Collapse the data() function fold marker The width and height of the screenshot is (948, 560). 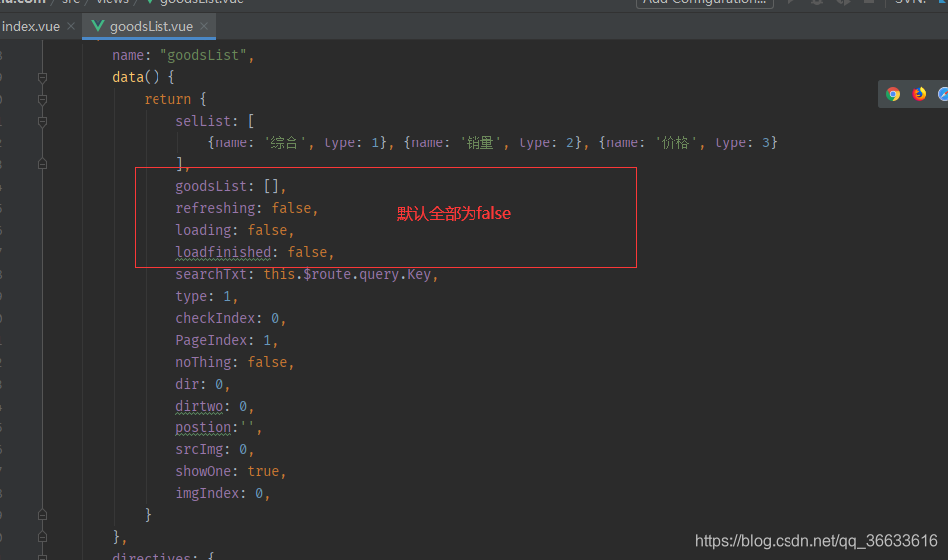42,78
